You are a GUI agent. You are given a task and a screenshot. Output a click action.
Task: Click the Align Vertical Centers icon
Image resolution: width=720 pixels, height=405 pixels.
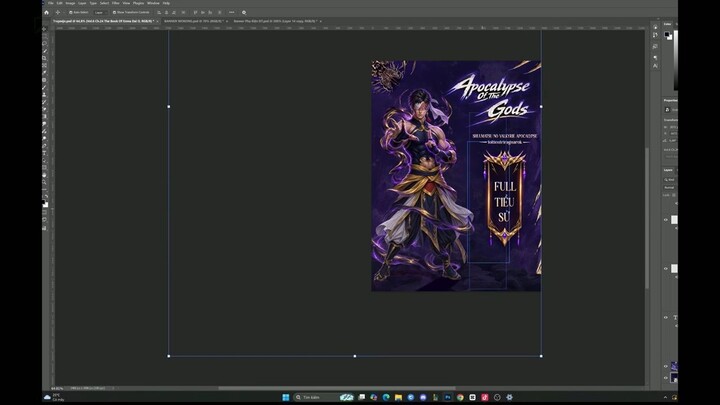(202, 12)
